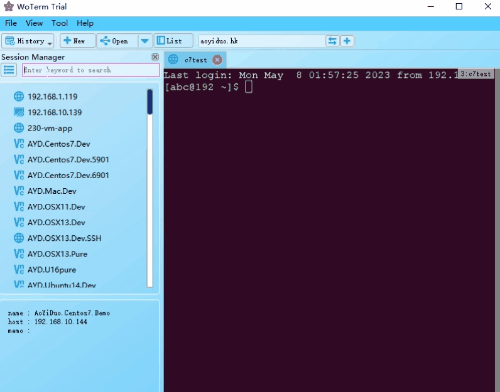Click the globe icon on c7test tab

pos(173,60)
